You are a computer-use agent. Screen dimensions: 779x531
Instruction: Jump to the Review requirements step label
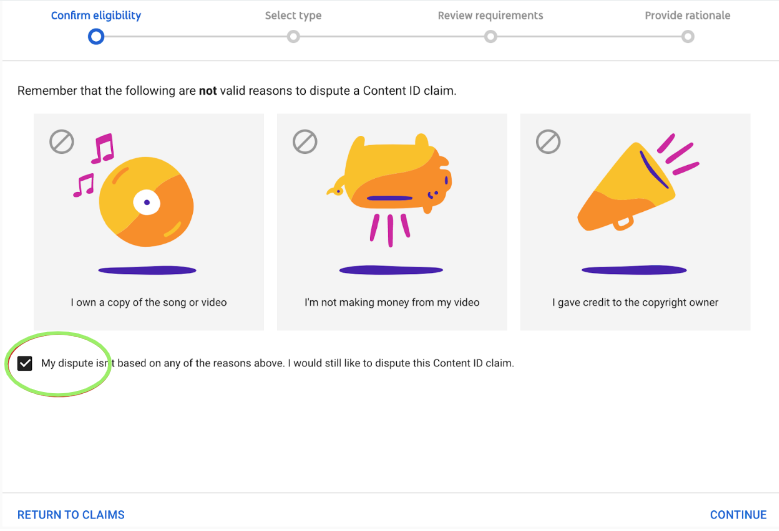click(490, 16)
